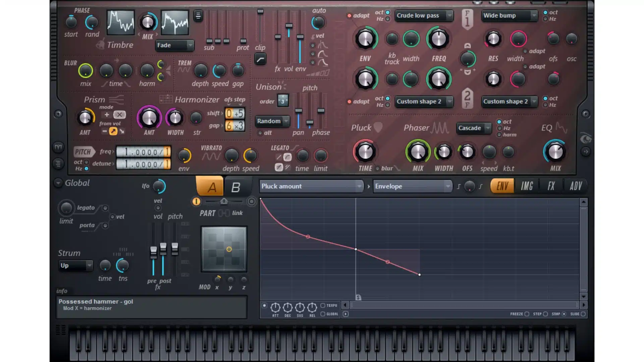Click the Tremolo wave icon

pos(183,70)
